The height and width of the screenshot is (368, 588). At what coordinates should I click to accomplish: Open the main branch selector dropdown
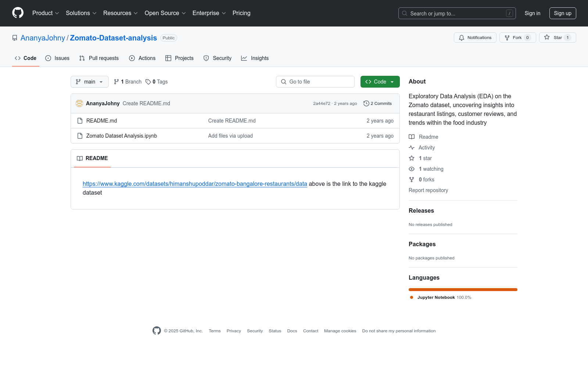[x=90, y=82]
